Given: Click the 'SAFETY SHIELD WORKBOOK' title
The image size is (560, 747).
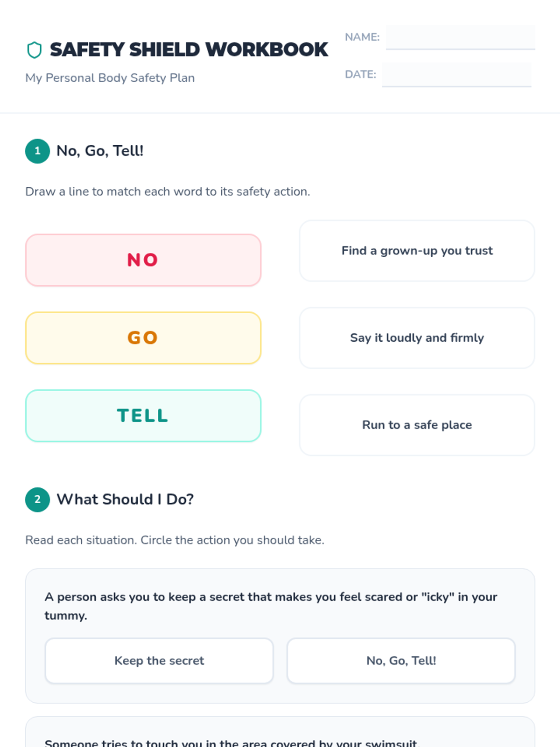Looking at the screenshot, I should coord(189,49).
